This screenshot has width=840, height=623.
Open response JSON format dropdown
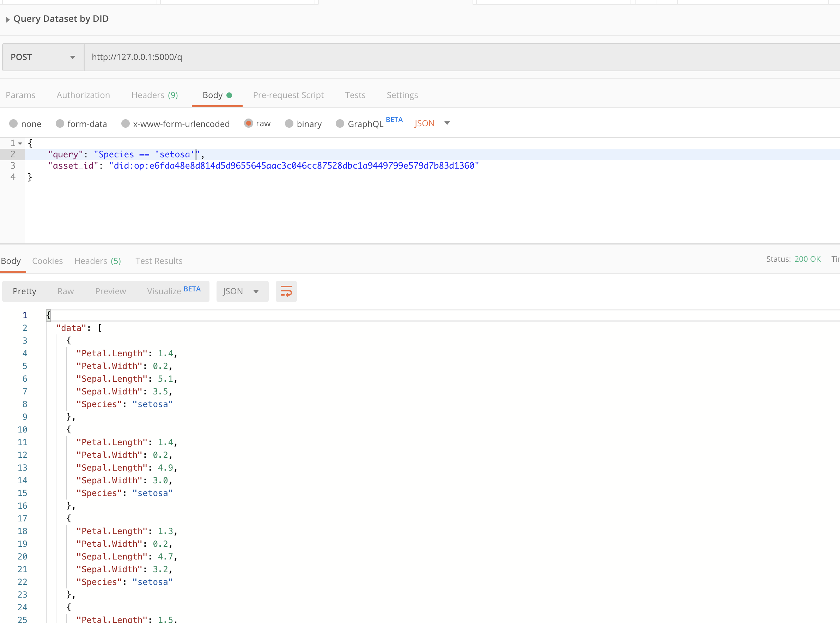pos(242,291)
